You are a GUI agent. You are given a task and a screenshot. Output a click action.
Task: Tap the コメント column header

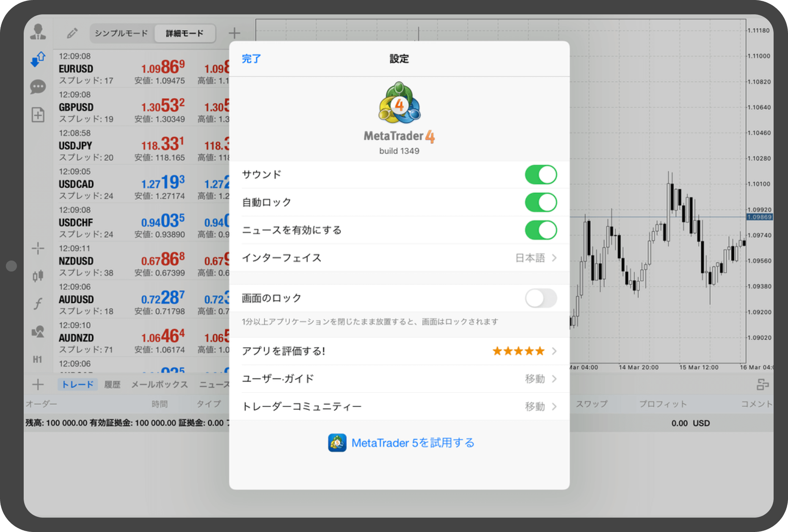(757, 404)
